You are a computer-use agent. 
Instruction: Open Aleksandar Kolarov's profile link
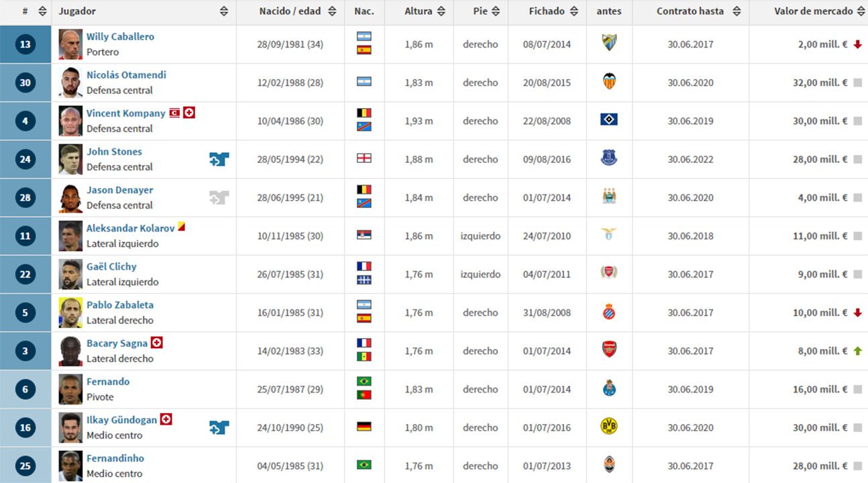(130, 228)
